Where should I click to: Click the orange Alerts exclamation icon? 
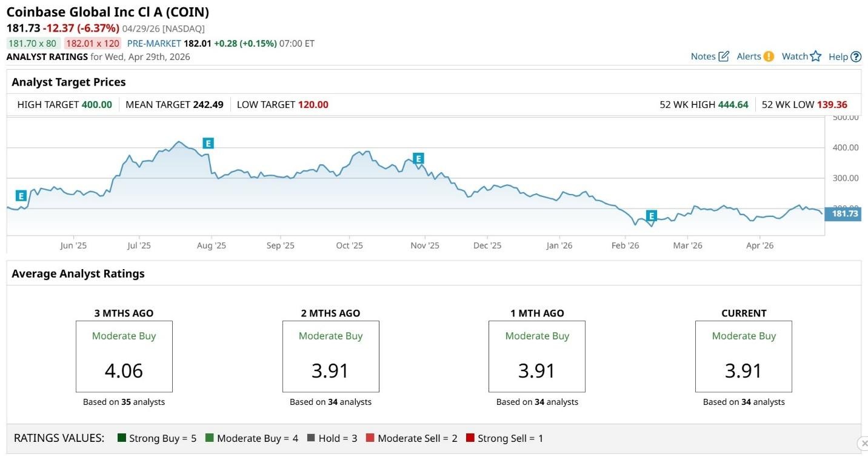pyautogui.click(x=769, y=56)
